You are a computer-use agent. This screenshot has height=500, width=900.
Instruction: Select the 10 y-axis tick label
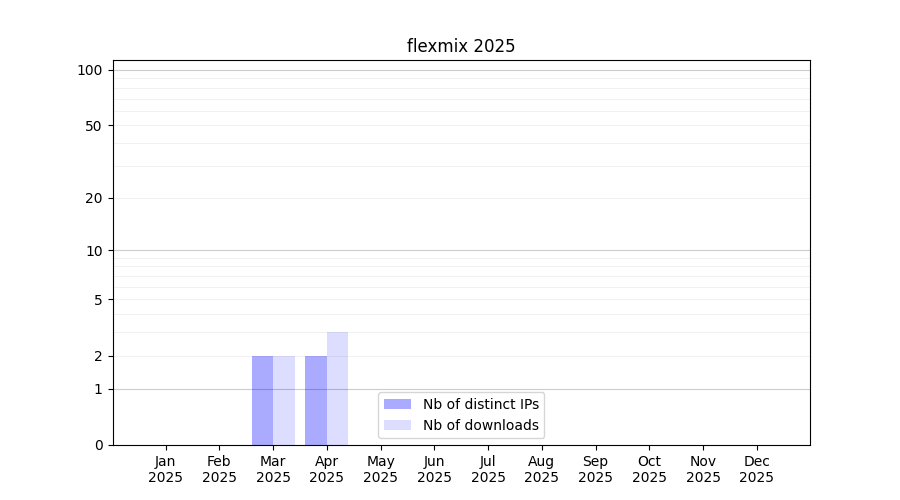[93, 251]
